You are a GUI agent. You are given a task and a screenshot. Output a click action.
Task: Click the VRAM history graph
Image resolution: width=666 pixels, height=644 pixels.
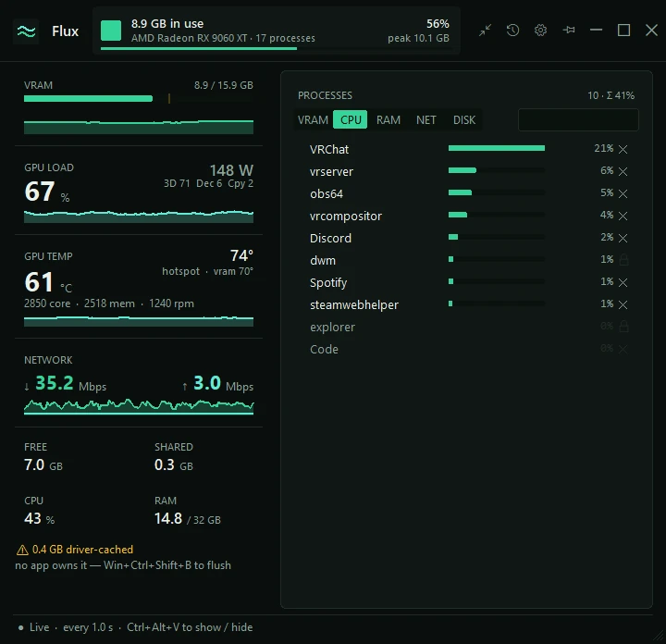tap(139, 127)
